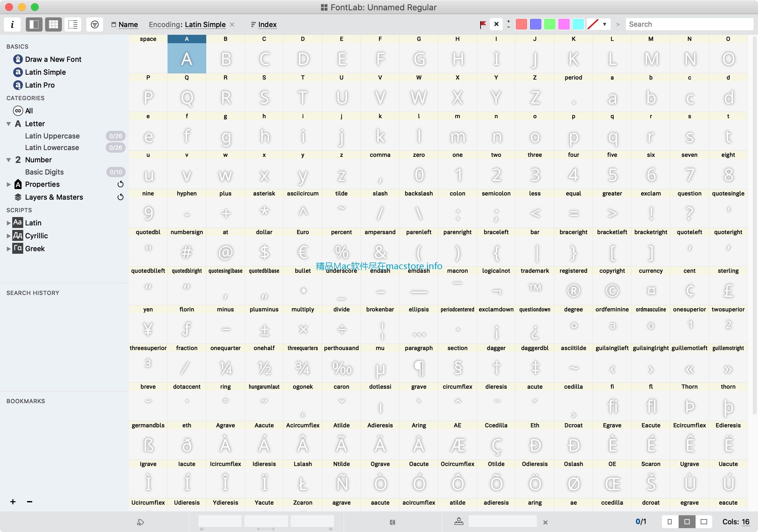Image resolution: width=758 pixels, height=532 pixels.
Task: Click the Cols: 16 value
Action: (746, 522)
